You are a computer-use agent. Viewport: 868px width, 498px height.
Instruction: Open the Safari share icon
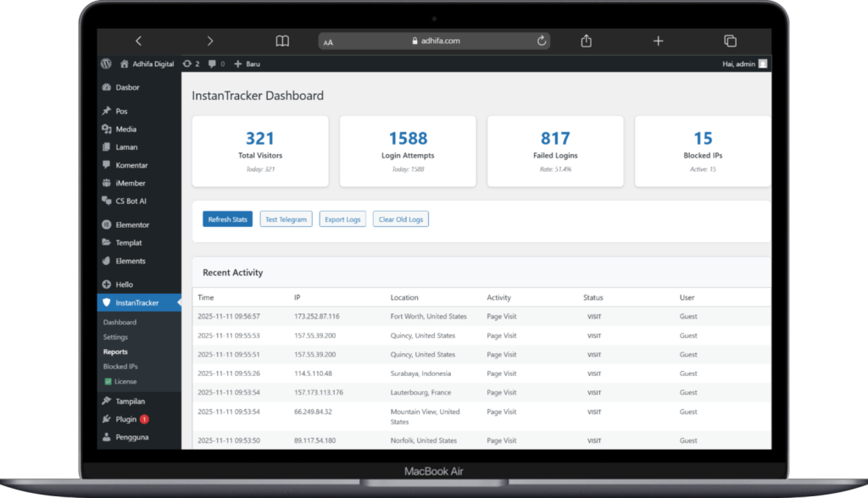(586, 41)
